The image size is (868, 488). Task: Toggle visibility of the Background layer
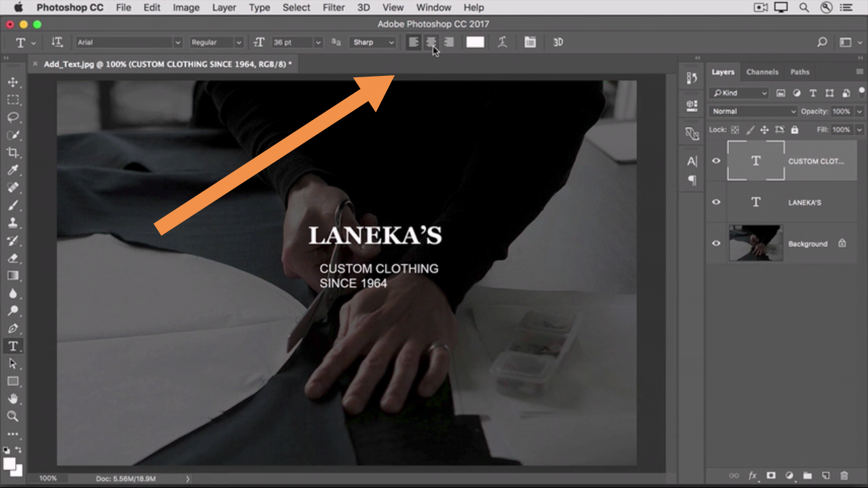716,243
